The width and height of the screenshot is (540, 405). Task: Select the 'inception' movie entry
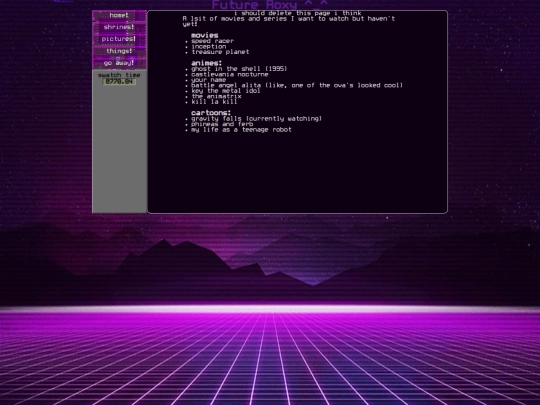(x=209, y=46)
